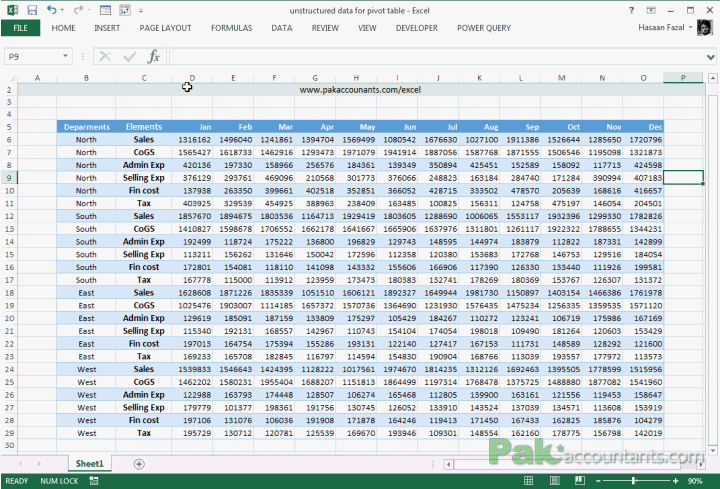Open the Excel application icon menu
Viewport: 720px width, 489px height.
(12, 10)
